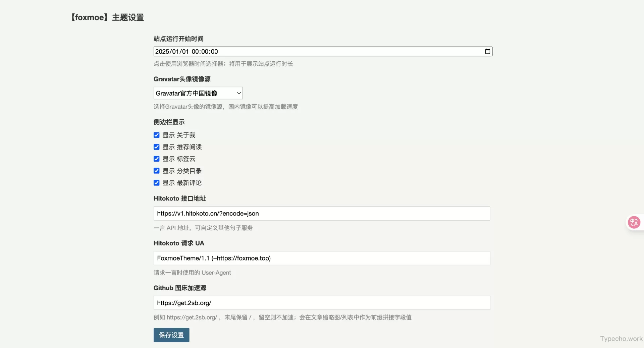Click the floating translate icon
Screen dimensions: 644x348
tap(634, 222)
